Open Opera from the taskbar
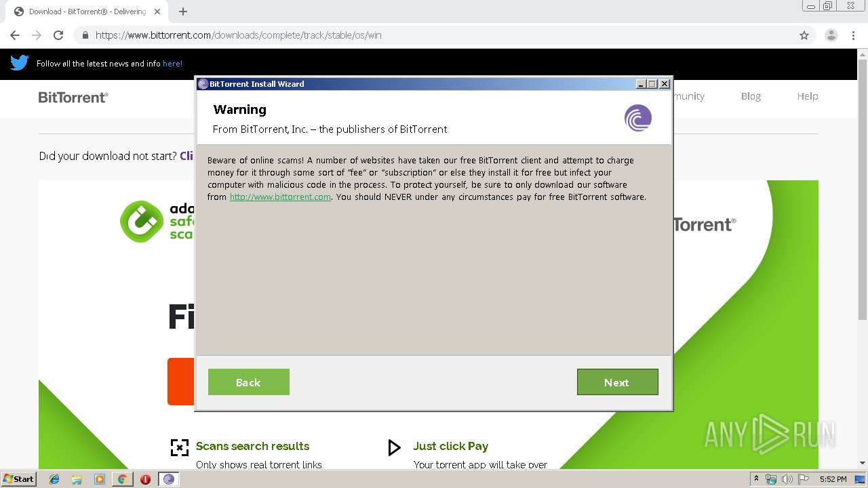 145,479
